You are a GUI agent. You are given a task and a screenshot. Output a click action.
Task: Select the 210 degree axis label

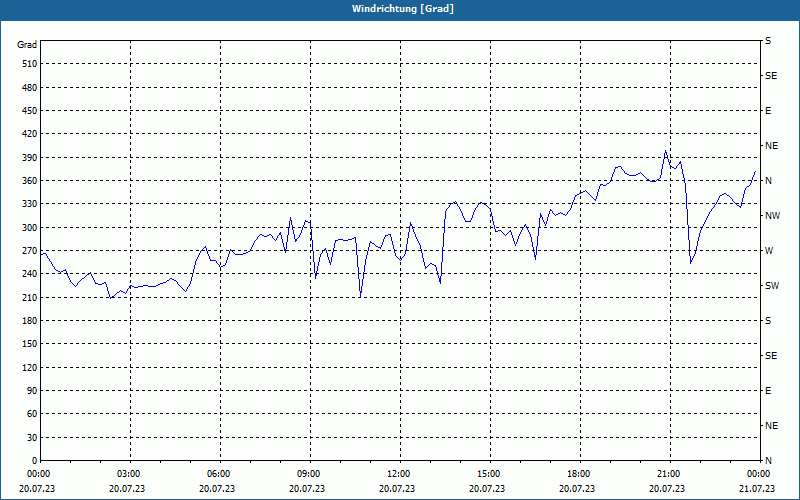(29, 297)
